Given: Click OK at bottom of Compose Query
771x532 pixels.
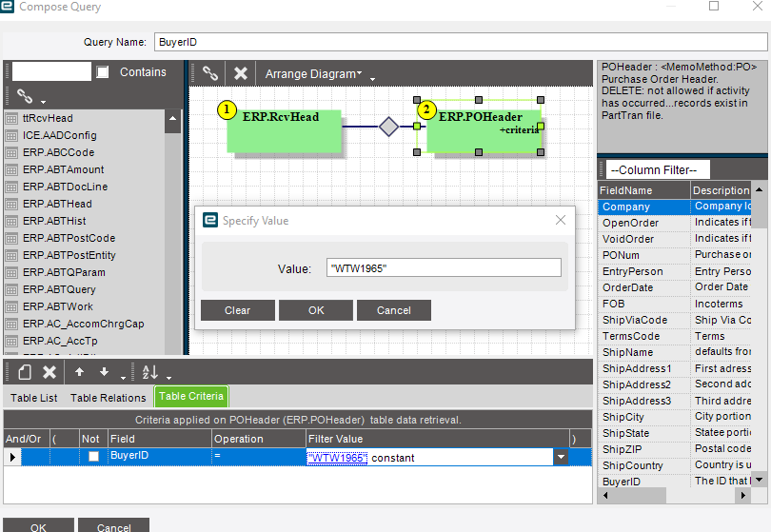Looking at the screenshot, I should point(38,526).
